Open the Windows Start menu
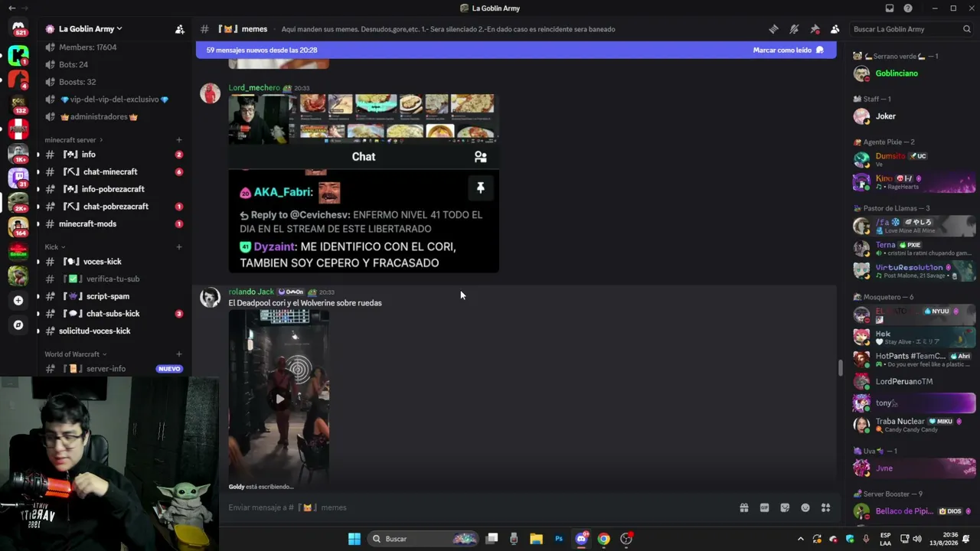 pos(354,539)
